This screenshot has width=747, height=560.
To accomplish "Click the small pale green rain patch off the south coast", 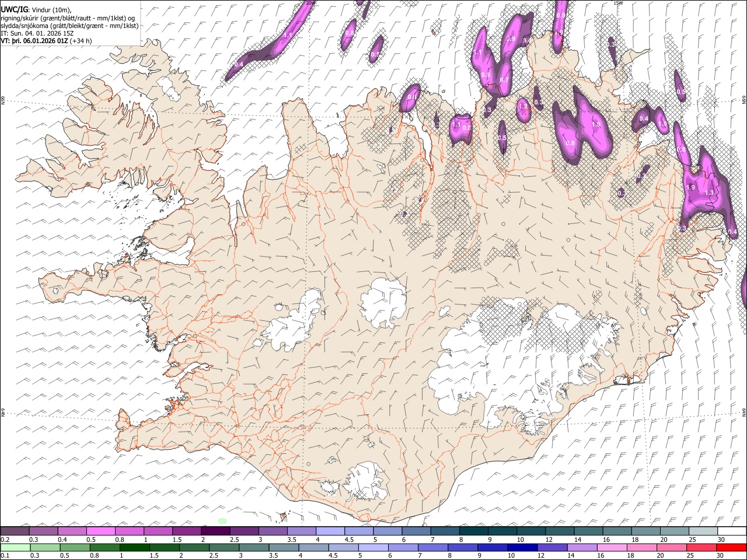I will coord(222,520).
